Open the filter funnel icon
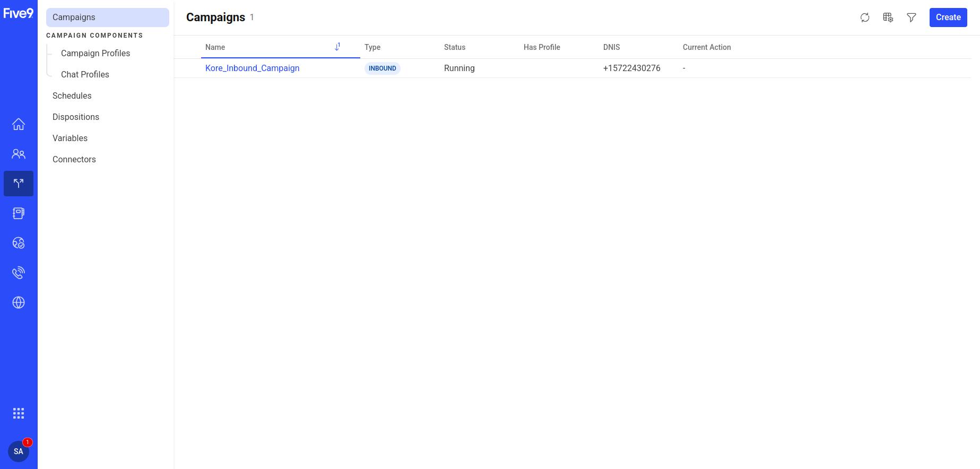 pos(912,18)
